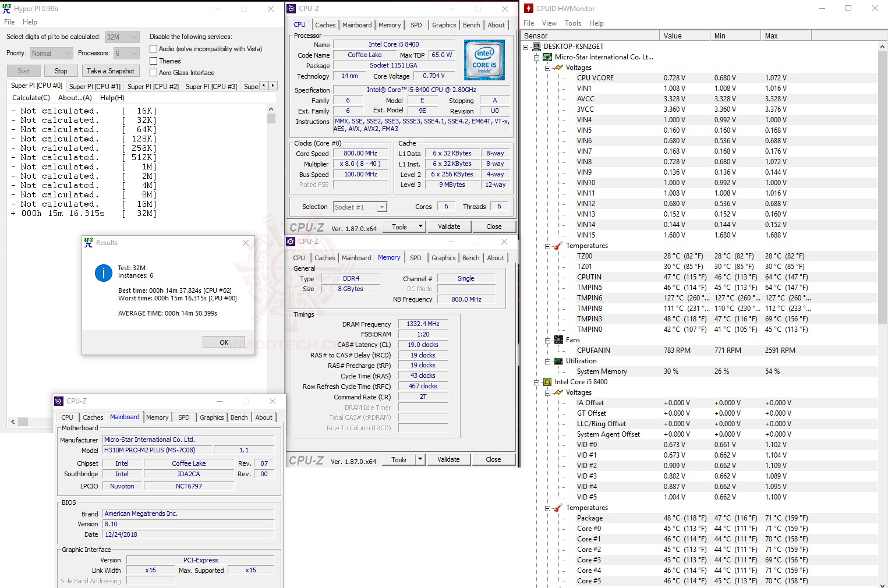Screen dimensions: 888x588
Task: Open the File menu in Hyper PI
Action: click(x=10, y=22)
